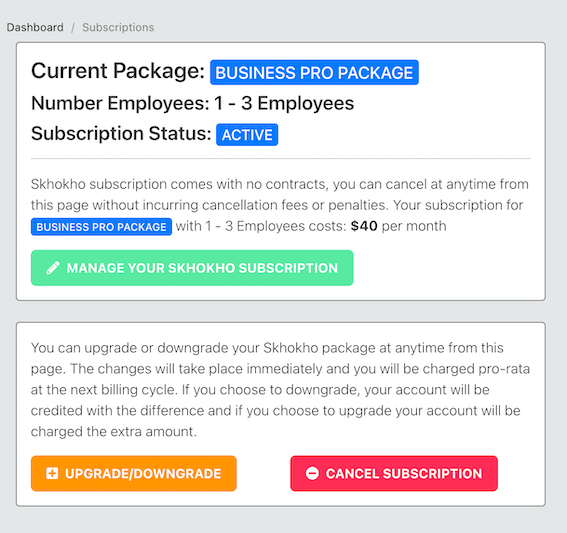Click the Current Package heading
This screenshot has height=533, width=567.
click(118, 71)
